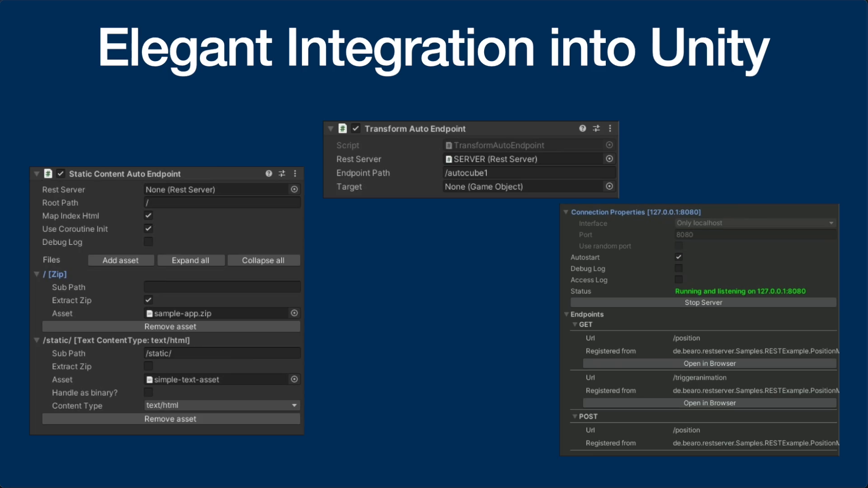Enable Debug Log in Connection Properties

click(679, 268)
